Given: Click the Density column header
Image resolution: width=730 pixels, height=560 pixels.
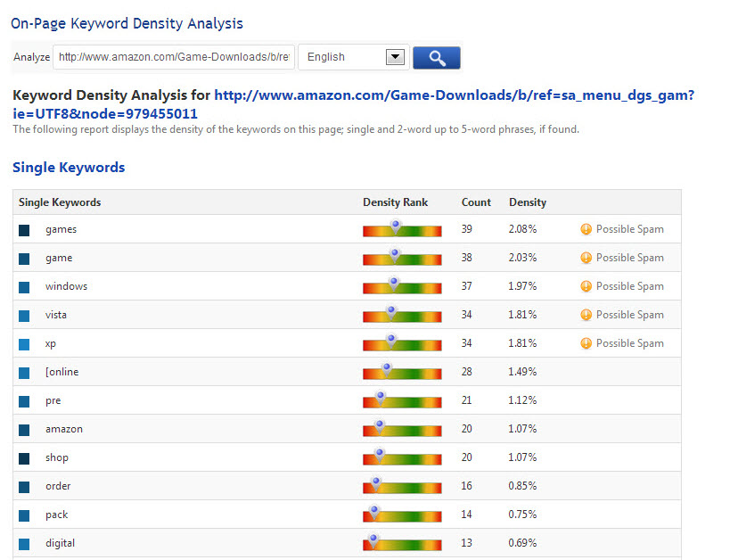Looking at the screenshot, I should [527, 202].
